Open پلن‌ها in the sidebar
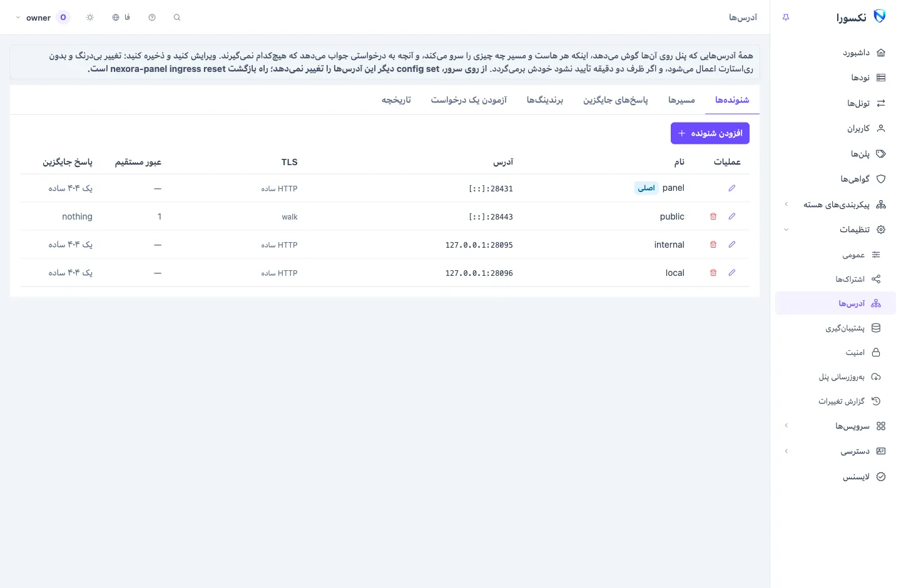The height and width of the screenshot is (588, 901). [x=835, y=154]
